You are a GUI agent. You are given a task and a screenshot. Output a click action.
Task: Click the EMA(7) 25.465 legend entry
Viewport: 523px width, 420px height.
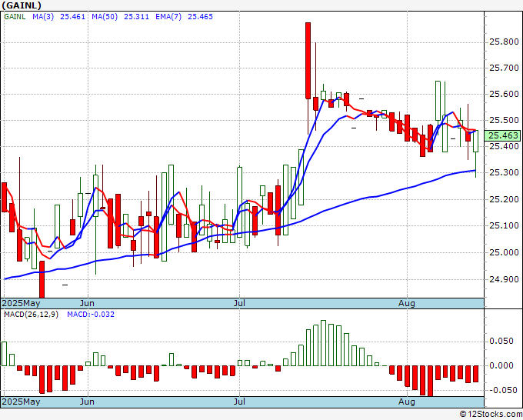[184, 17]
